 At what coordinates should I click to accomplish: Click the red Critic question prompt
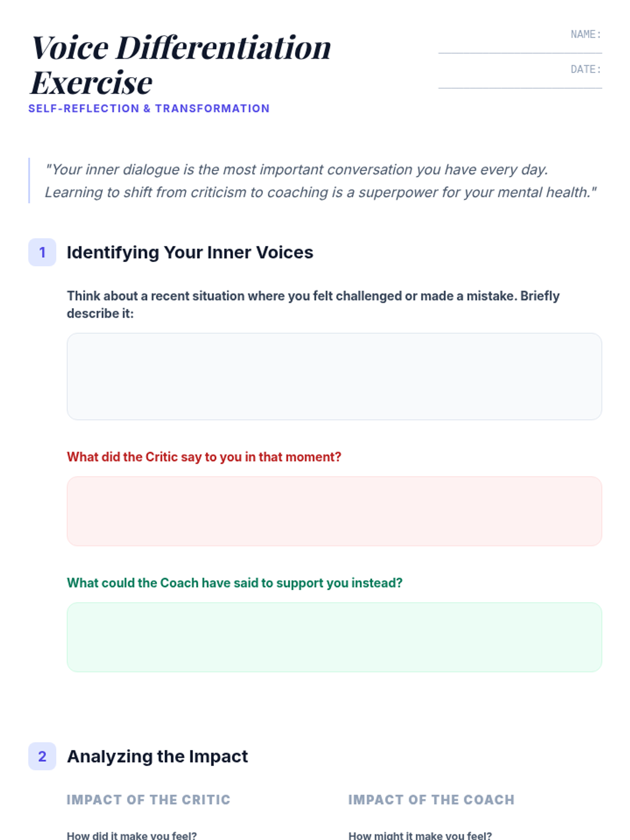(204, 457)
